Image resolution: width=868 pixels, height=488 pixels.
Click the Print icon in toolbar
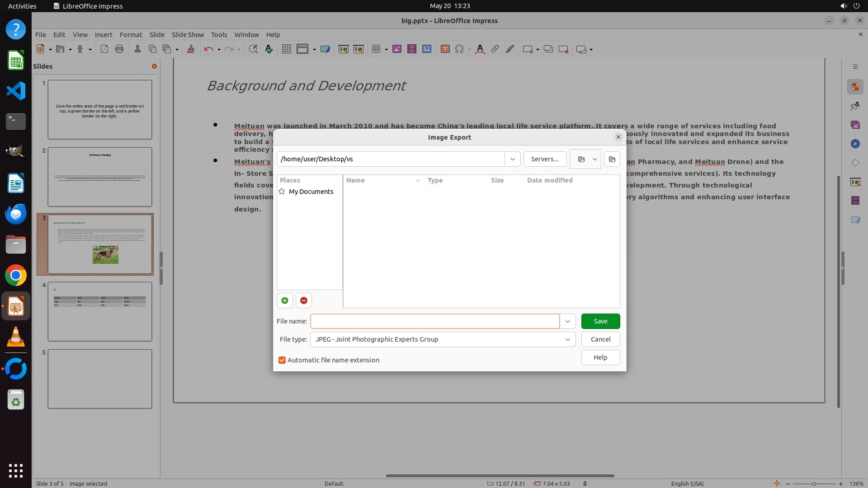tap(119, 49)
